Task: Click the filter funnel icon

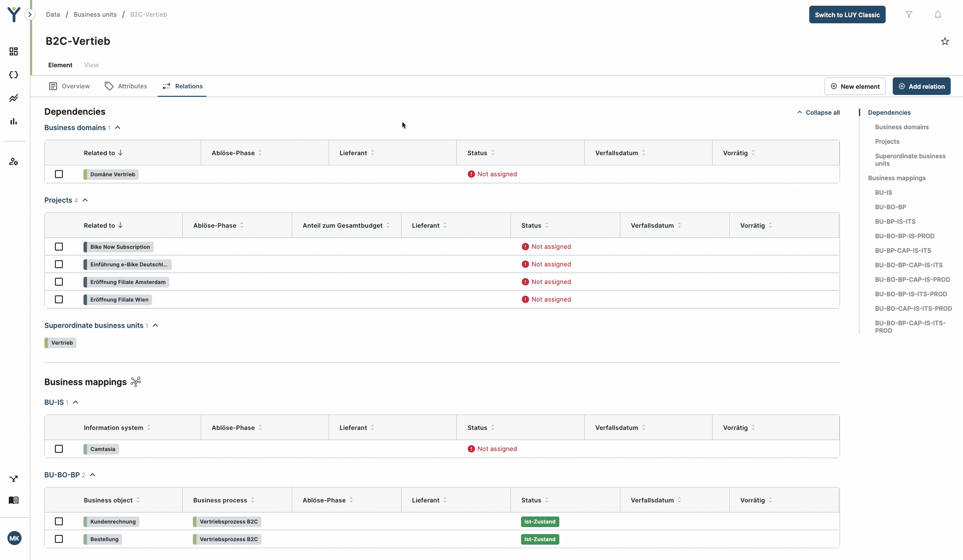Action: point(909,15)
